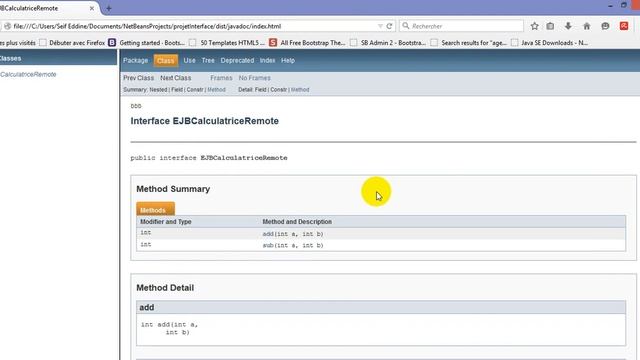Viewport: 640px width, 360px height.
Task: Restore the Firefox window size
Action: point(624,5)
